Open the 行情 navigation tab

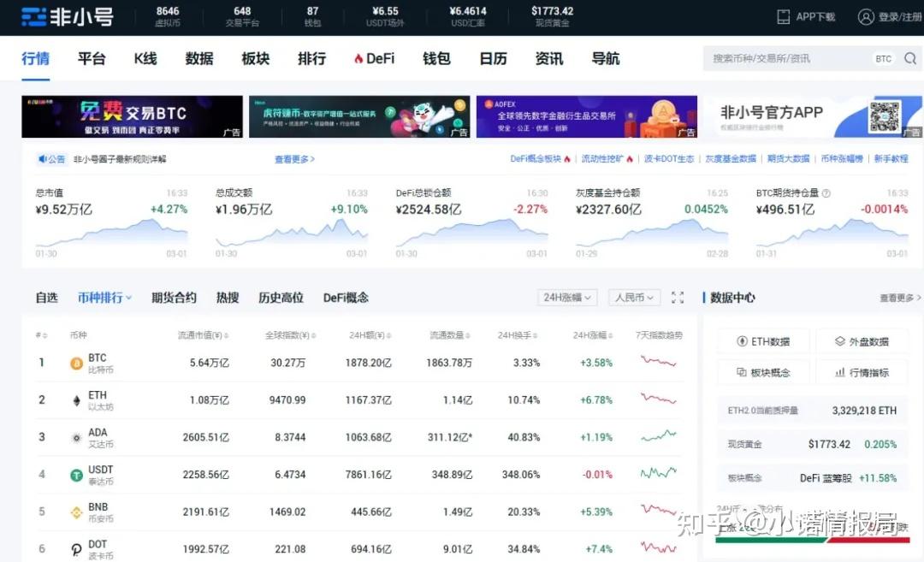pyautogui.click(x=35, y=58)
